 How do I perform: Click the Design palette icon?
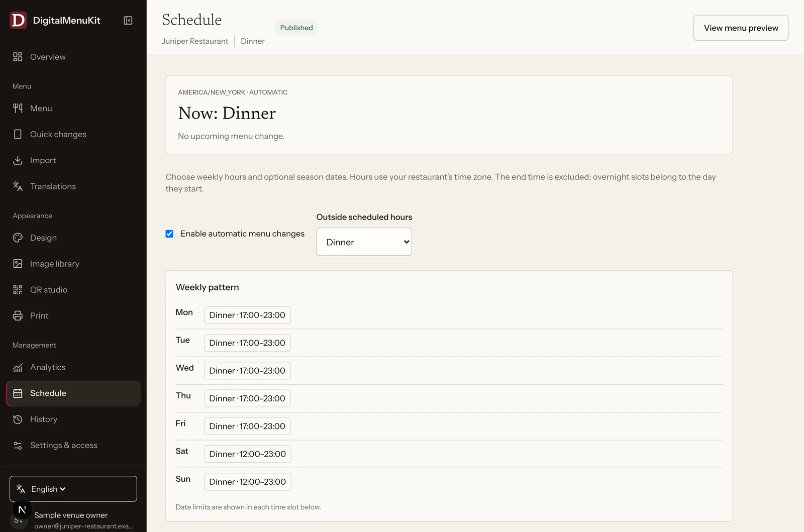18,238
